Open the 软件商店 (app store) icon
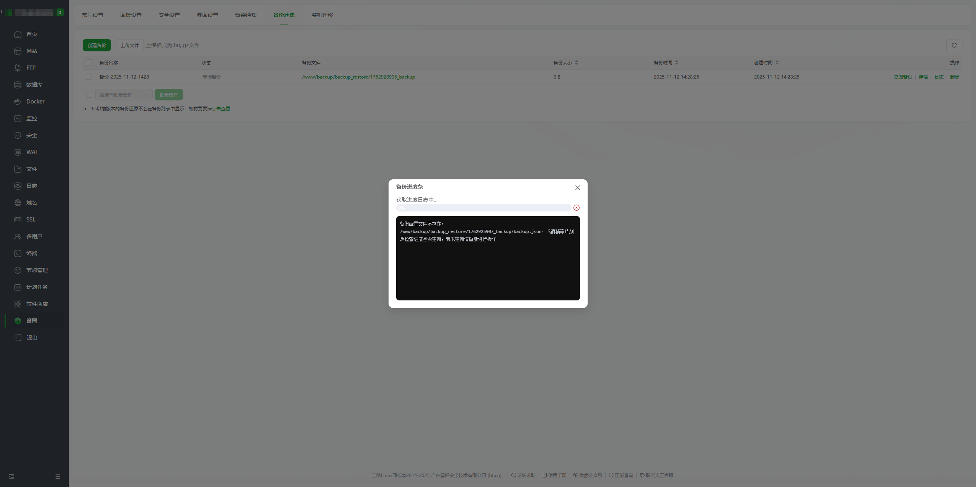Screen dimensions: 980x487 [18, 303]
